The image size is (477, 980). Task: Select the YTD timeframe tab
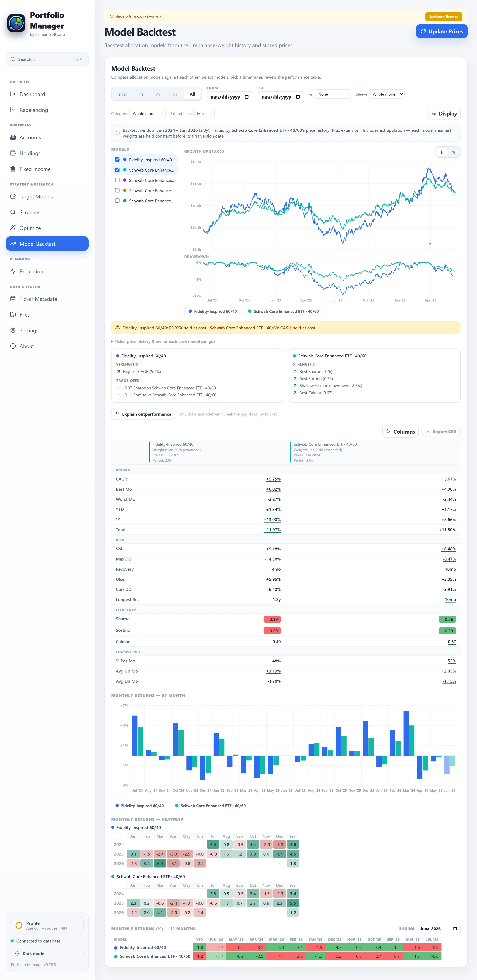tap(122, 94)
